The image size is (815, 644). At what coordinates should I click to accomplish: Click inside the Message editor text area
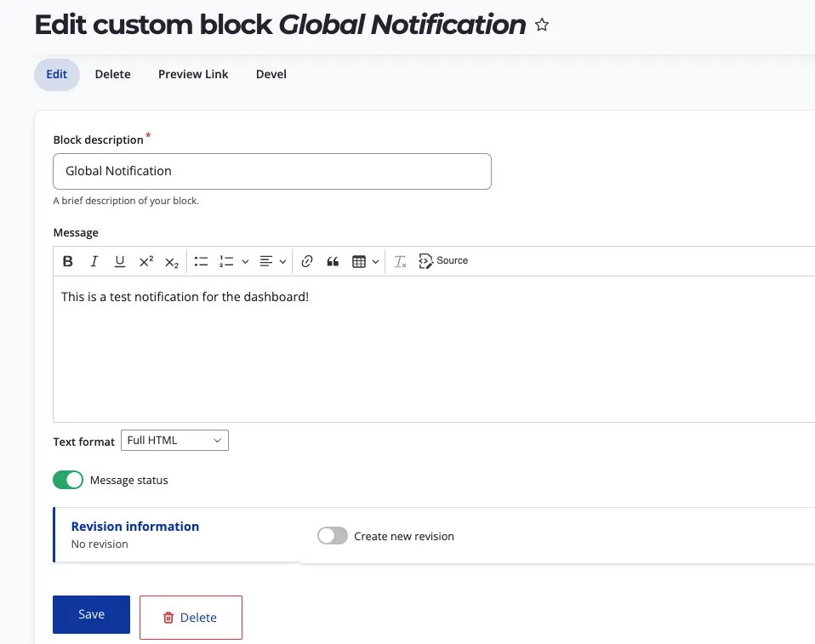[434, 350]
